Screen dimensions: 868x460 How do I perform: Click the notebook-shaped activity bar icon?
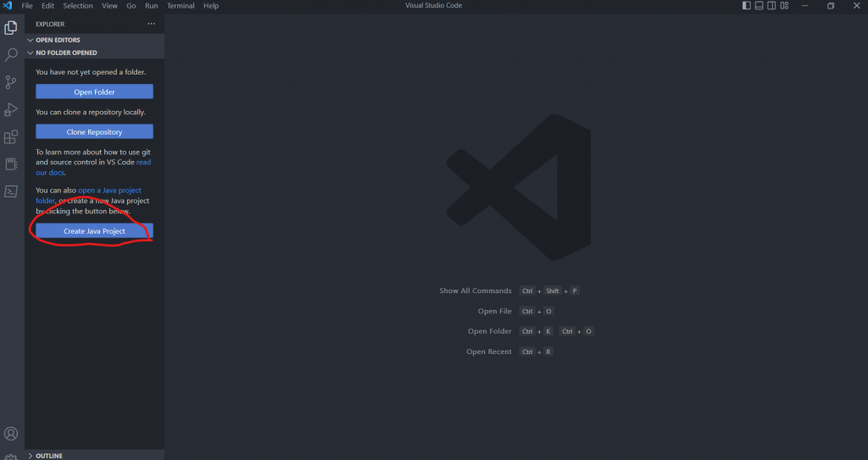[x=10, y=163]
